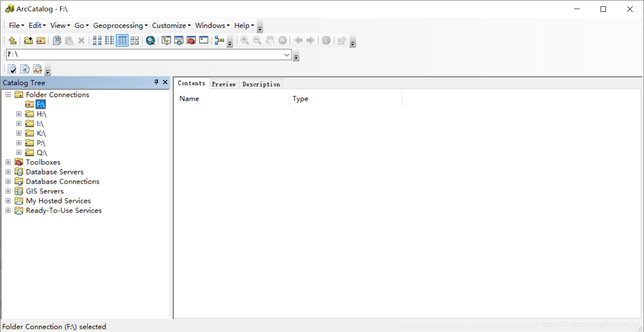
Task: Expand the K:\ folder connection
Action: (19, 133)
